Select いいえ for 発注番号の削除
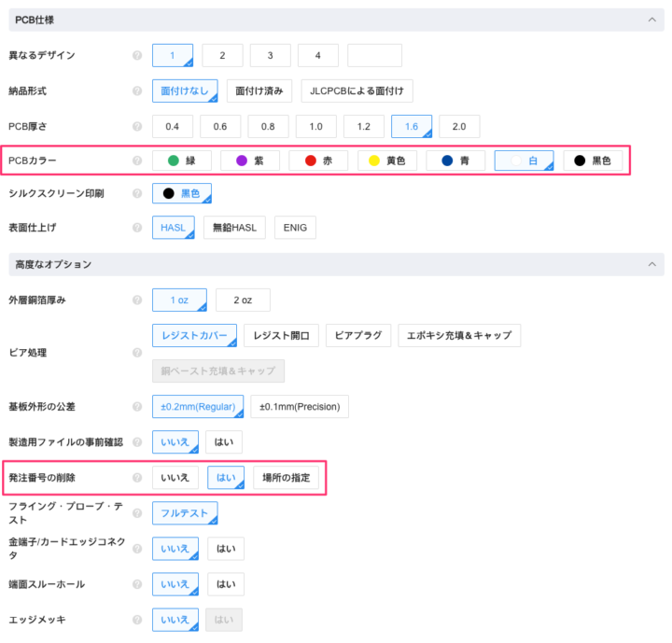Viewport: 672px width, 643px height. click(x=175, y=478)
